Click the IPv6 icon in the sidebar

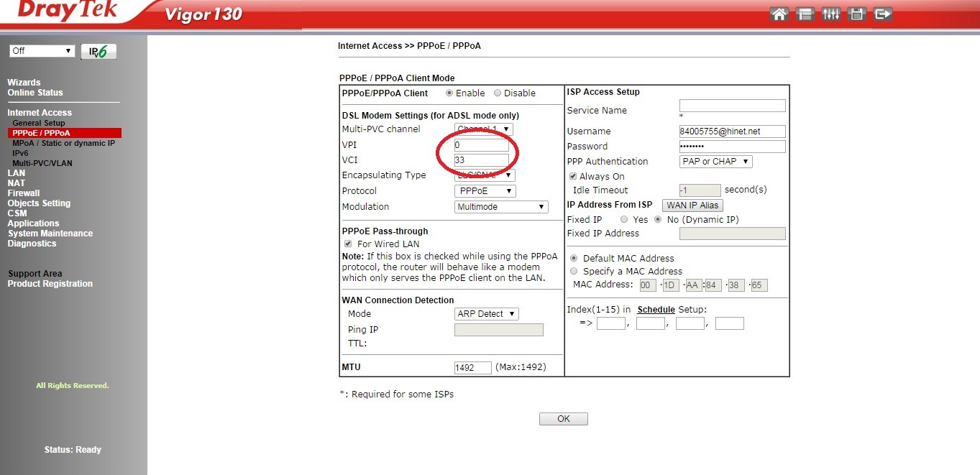coord(99,51)
